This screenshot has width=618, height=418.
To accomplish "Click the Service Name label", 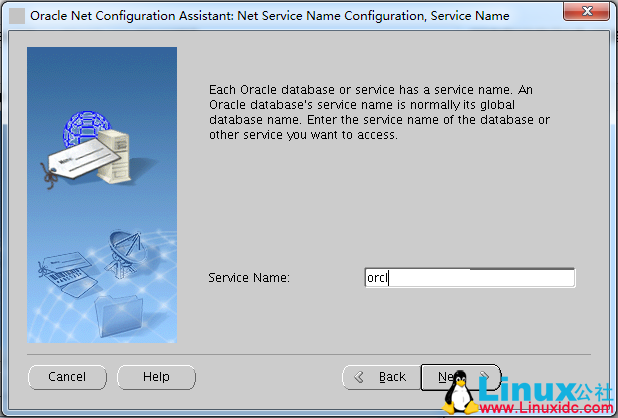I will [248, 278].
